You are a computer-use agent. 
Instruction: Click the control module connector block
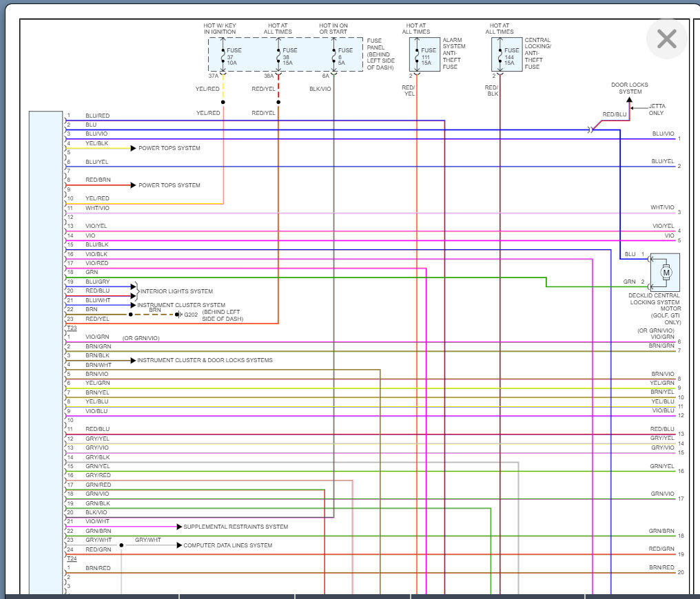pyautogui.click(x=45, y=353)
